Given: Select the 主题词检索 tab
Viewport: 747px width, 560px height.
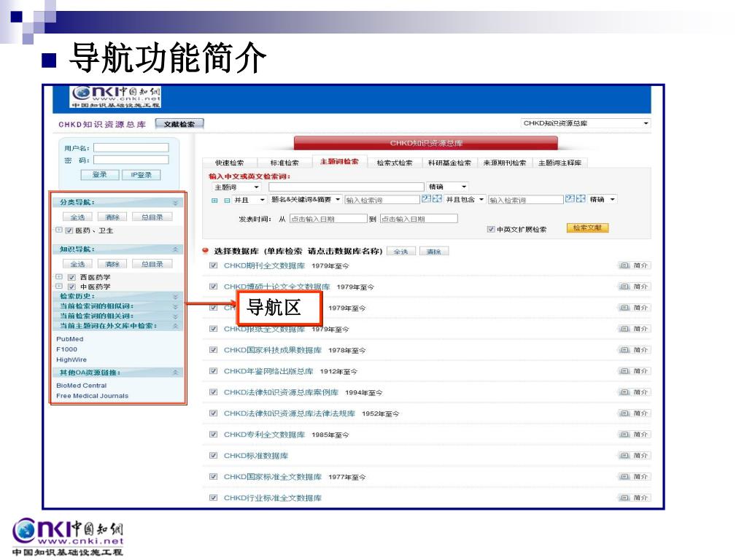Looking at the screenshot, I should coord(339,161).
